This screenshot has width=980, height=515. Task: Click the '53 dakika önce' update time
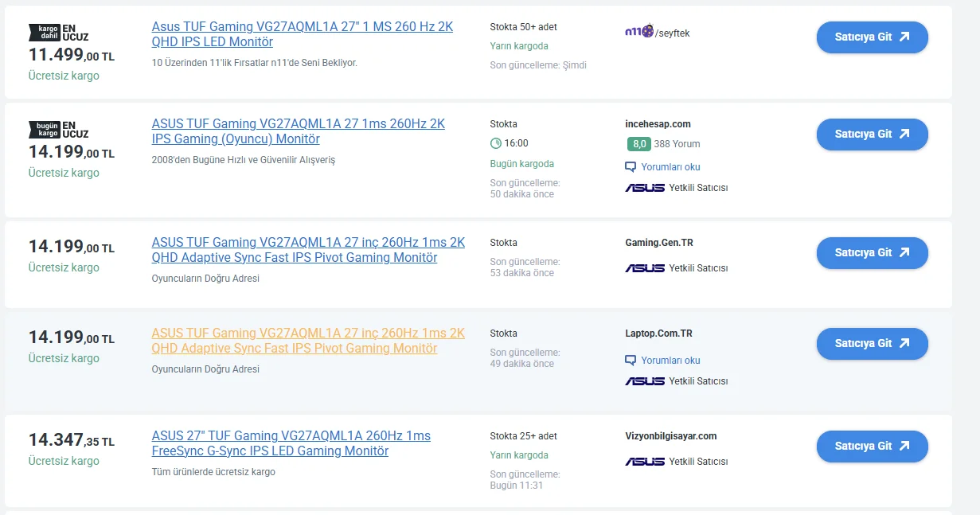pyautogui.click(x=521, y=273)
